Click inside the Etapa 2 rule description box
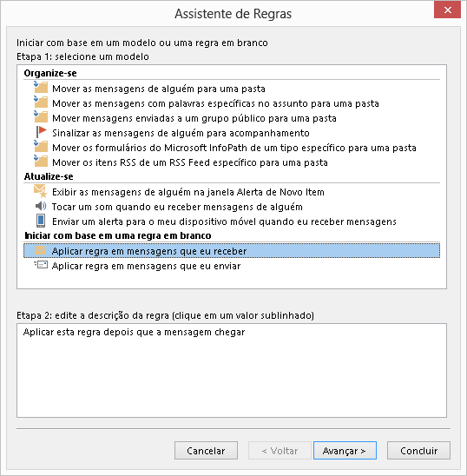 (x=232, y=370)
